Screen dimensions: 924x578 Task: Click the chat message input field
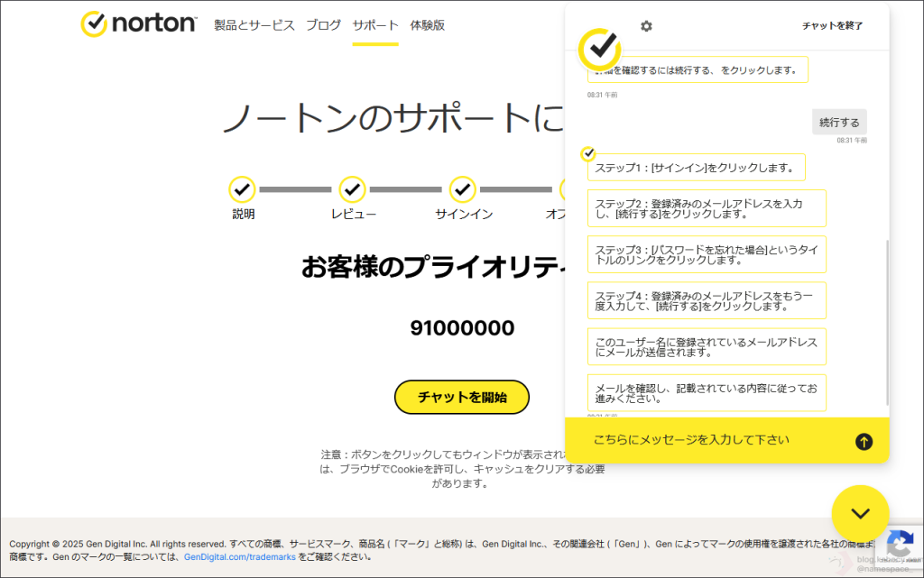coord(713,440)
